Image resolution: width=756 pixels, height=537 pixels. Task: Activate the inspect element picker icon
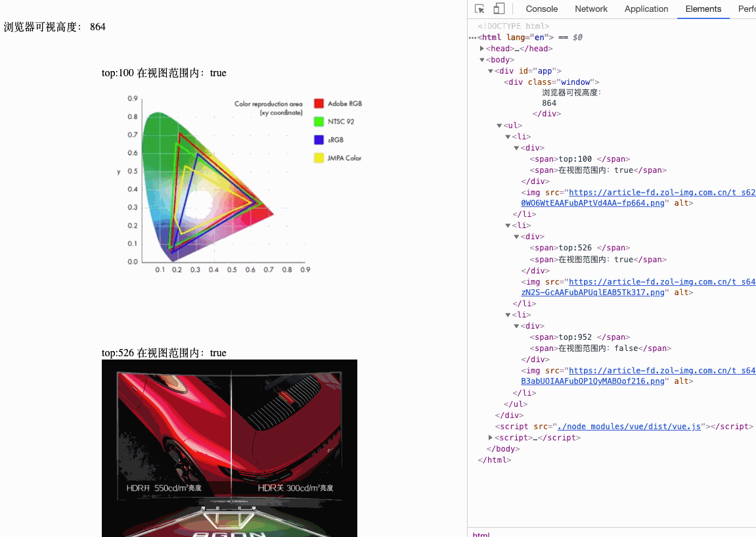[479, 9]
